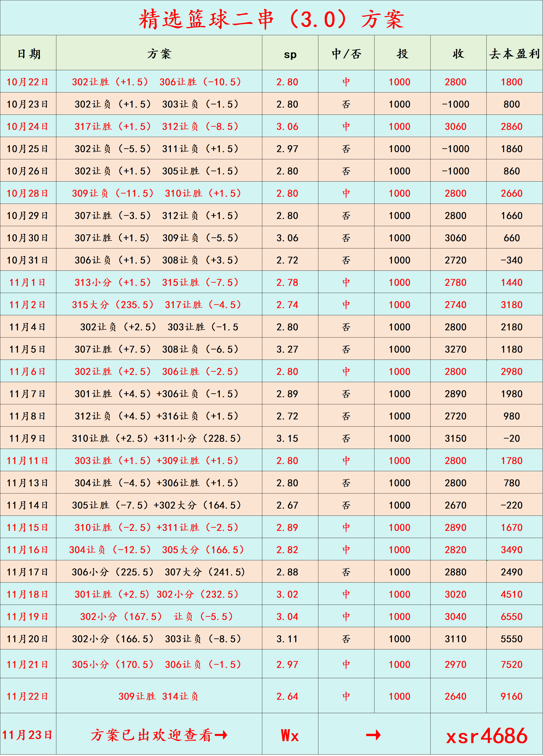The image size is (543, 756).
Task: Click the red arrow in bottom row
Action: coord(373,735)
